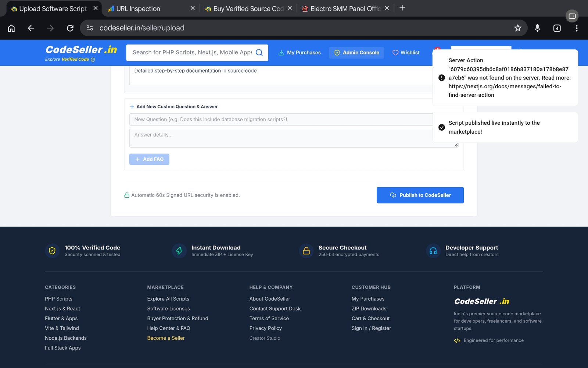Click the headphones Developer Support icon
588x368 pixels.
[433, 251]
